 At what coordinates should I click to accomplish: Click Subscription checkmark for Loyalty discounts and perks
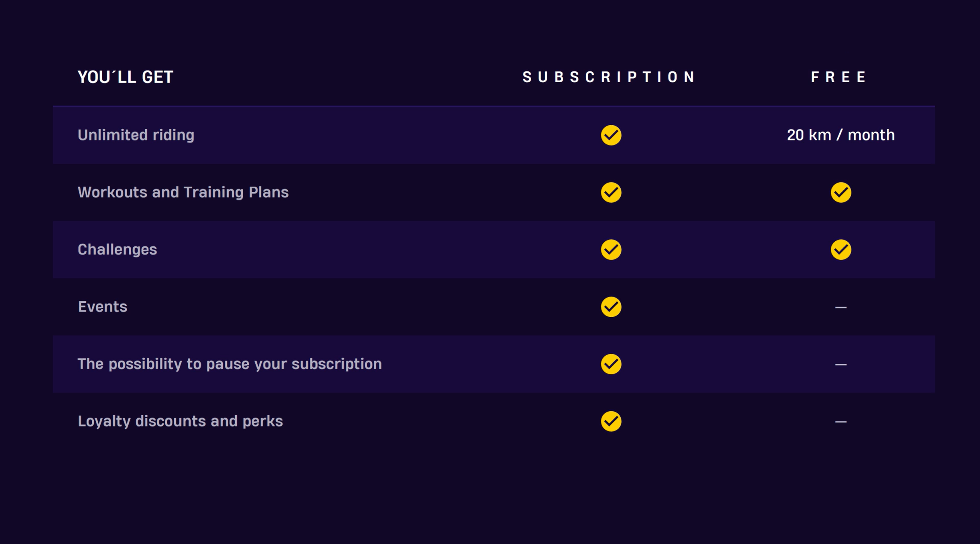(611, 421)
